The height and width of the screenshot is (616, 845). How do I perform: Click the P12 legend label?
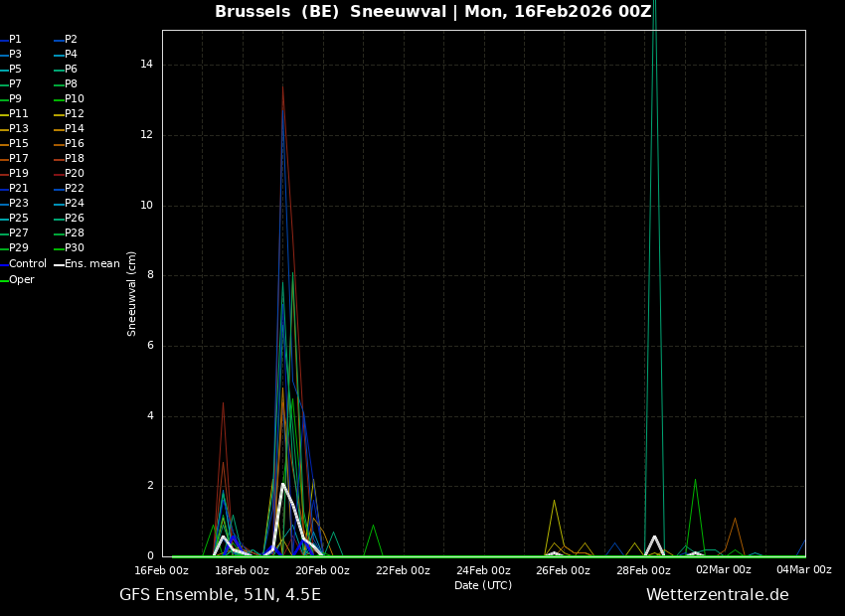click(x=75, y=114)
